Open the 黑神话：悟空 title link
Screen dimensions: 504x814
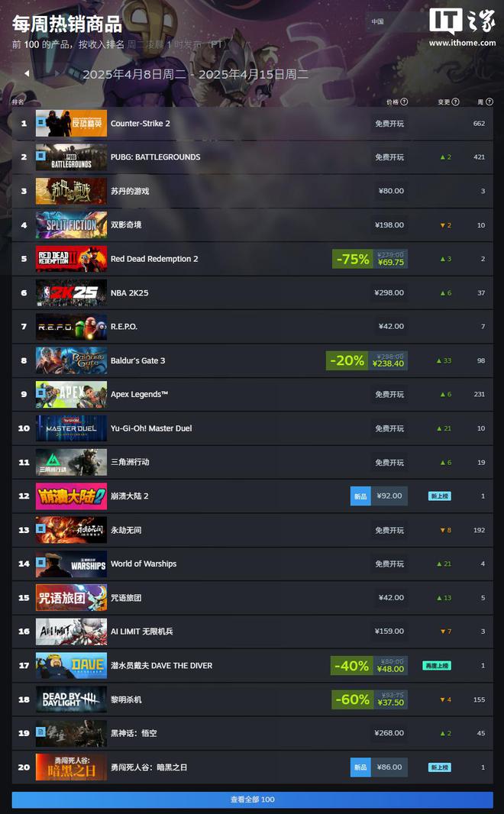134,733
